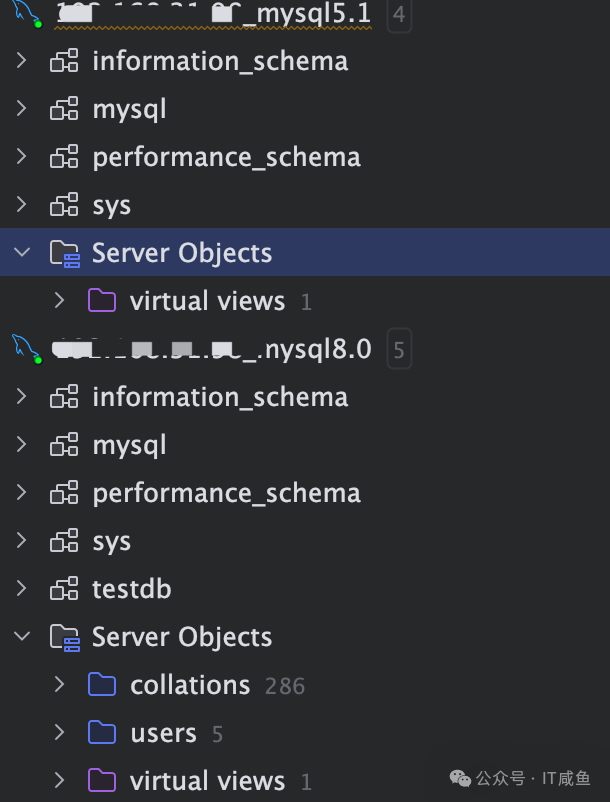
Task: Select performance_schema under mysql8.0
Action: pyautogui.click(x=226, y=493)
